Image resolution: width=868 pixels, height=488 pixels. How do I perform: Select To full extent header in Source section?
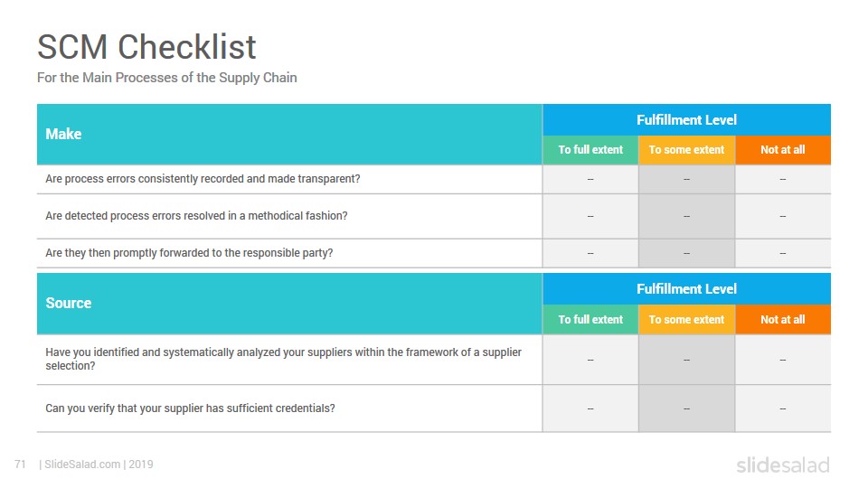tap(590, 320)
